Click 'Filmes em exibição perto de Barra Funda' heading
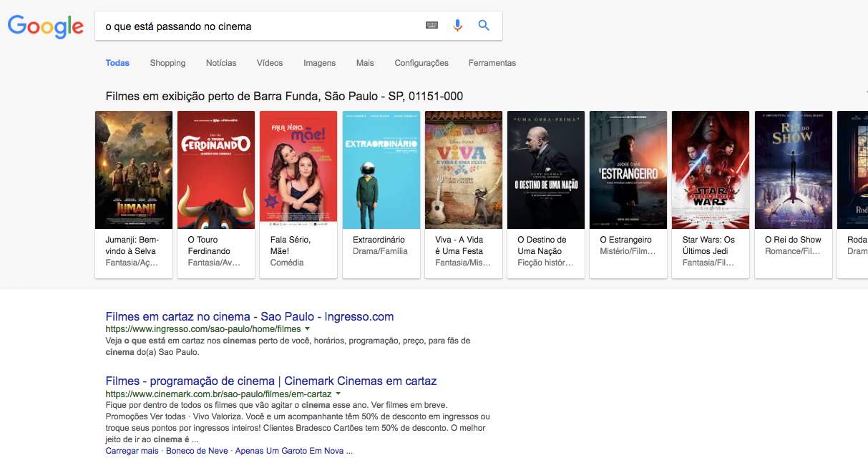This screenshot has width=868, height=473. pyautogui.click(x=284, y=97)
